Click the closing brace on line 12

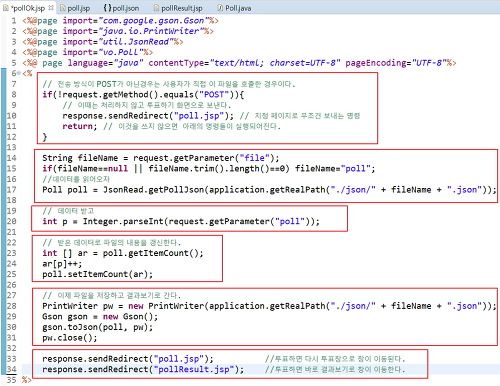45,137
